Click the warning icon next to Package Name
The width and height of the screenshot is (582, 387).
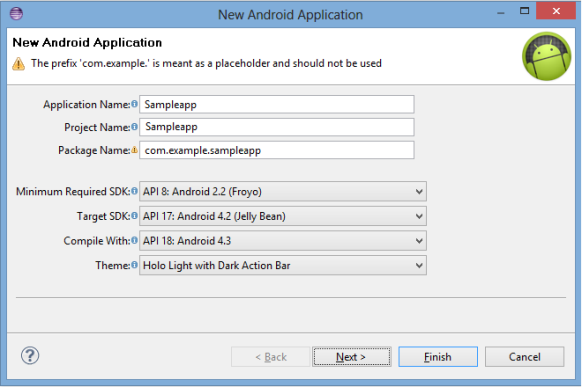click(x=134, y=150)
